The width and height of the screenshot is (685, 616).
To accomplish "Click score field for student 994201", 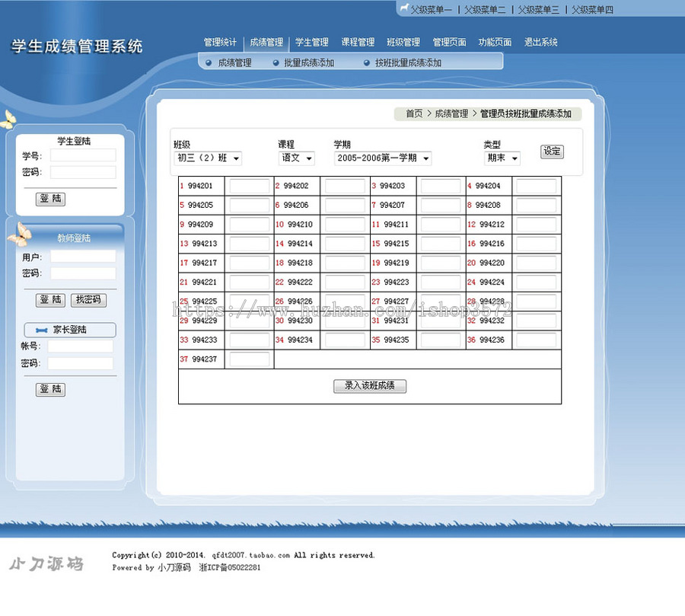I will tap(250, 187).
